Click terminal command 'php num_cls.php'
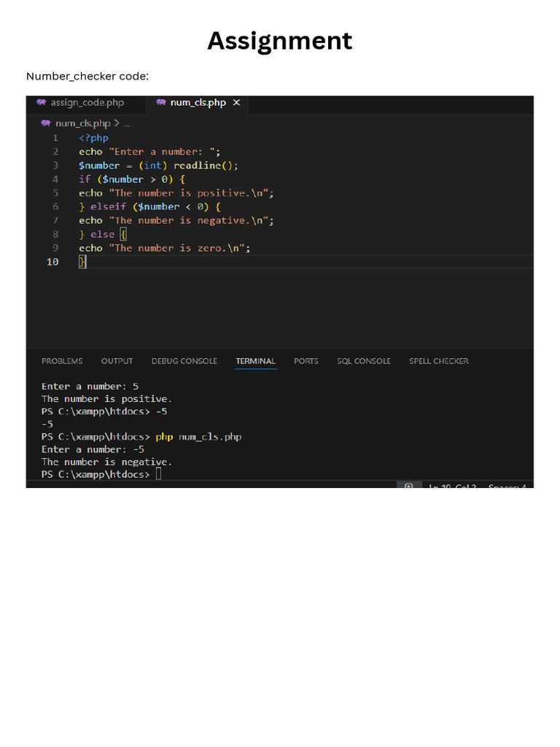 [x=198, y=437]
